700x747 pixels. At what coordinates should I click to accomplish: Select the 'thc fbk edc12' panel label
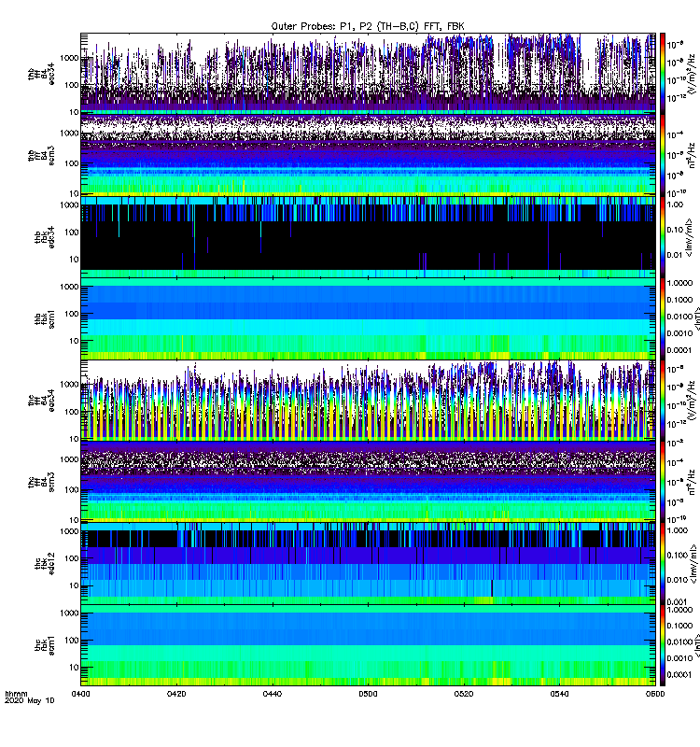click(x=45, y=564)
